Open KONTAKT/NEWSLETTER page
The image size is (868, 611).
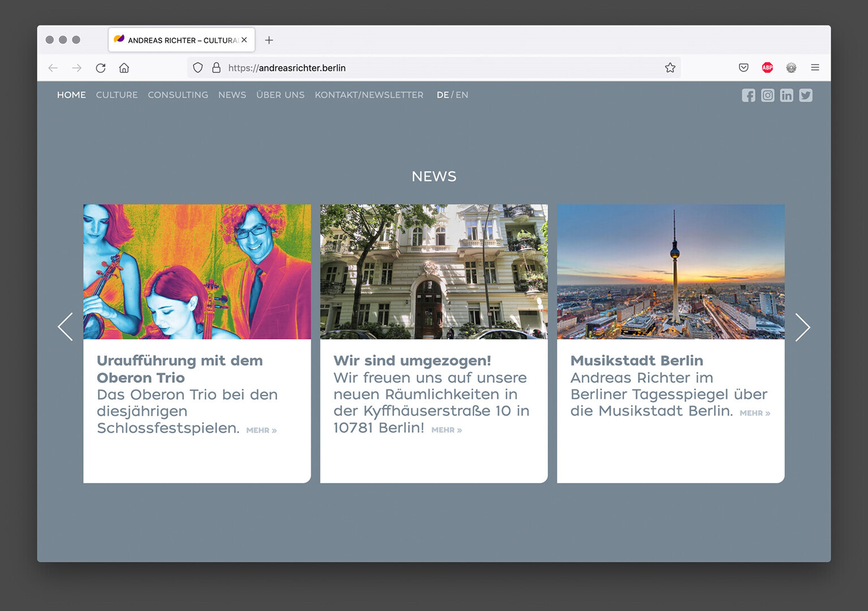(x=368, y=95)
